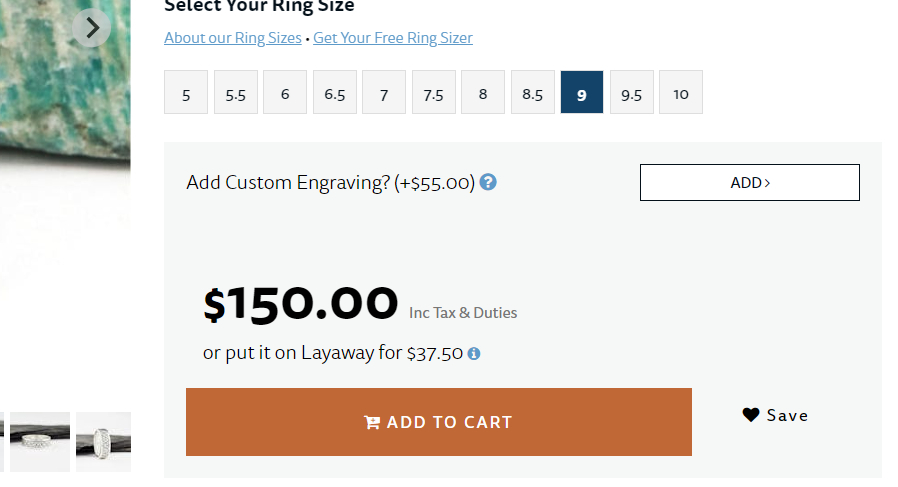
Task: Pick ring size 8.5
Action: [533, 93]
